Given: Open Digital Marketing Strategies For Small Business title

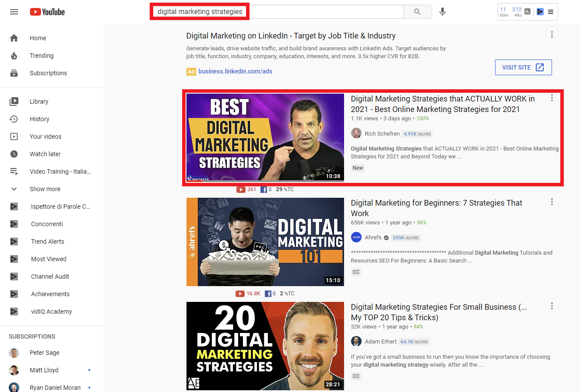Looking at the screenshot, I should 439,312.
